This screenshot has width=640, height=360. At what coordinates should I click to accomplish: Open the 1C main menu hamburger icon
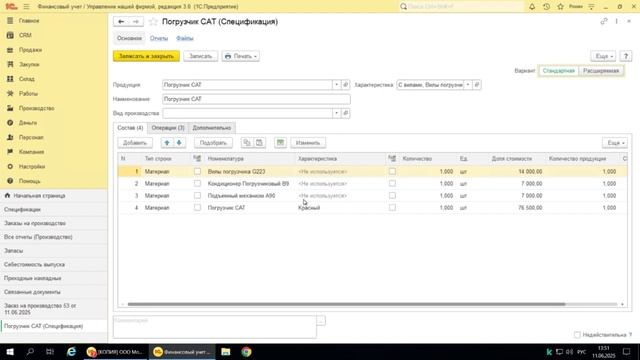pyautogui.click(x=26, y=7)
